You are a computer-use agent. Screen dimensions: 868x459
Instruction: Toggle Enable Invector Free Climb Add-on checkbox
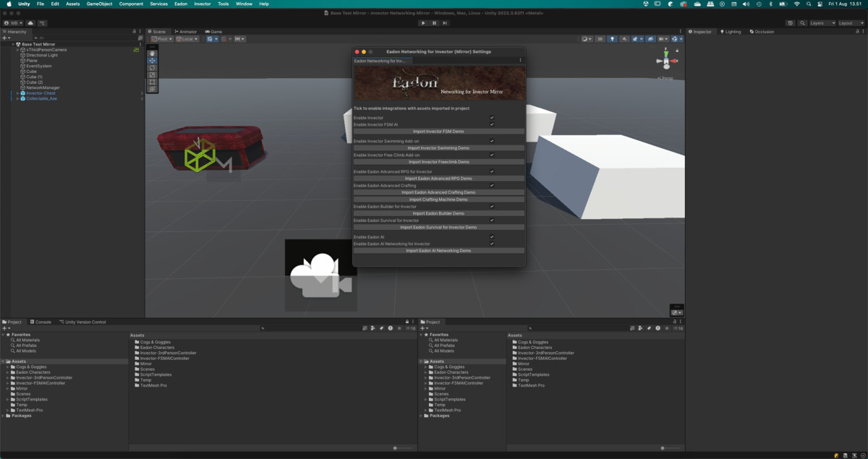492,155
